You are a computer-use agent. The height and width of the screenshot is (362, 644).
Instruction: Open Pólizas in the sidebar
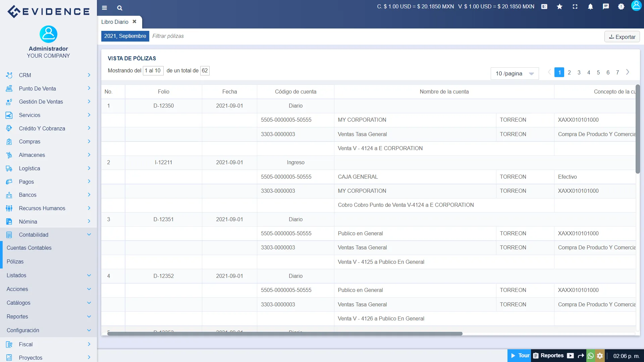[15, 261]
